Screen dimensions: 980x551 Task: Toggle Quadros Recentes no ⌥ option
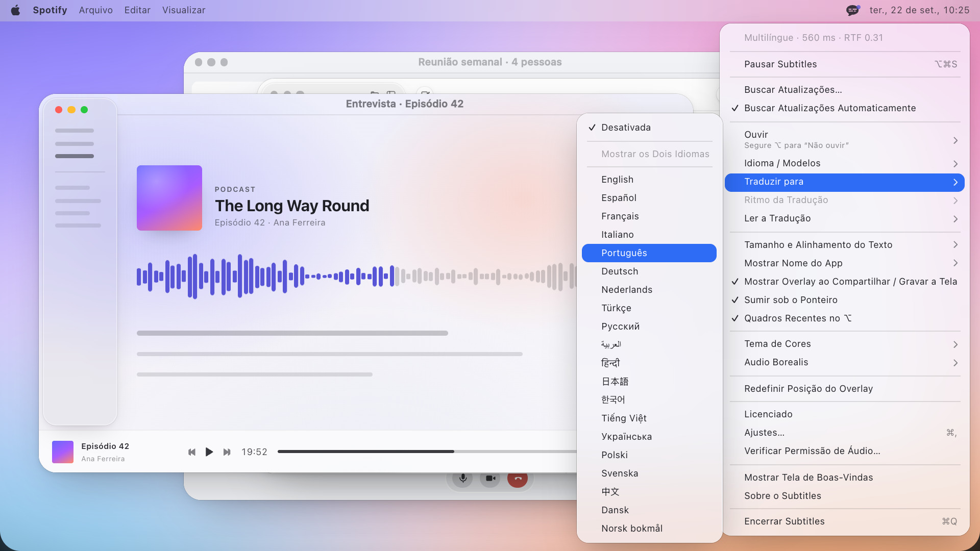pyautogui.click(x=845, y=318)
